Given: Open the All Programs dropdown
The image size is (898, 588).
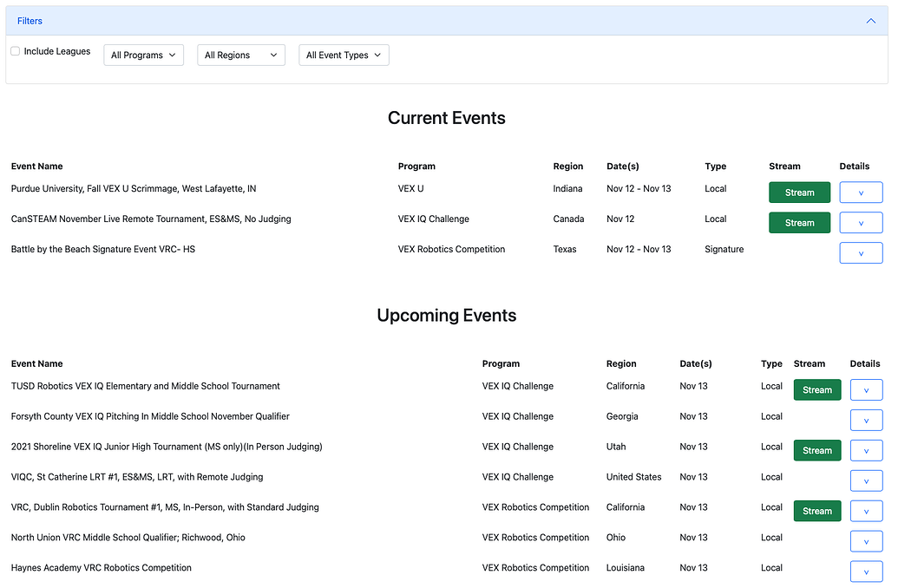Looking at the screenshot, I should [143, 55].
